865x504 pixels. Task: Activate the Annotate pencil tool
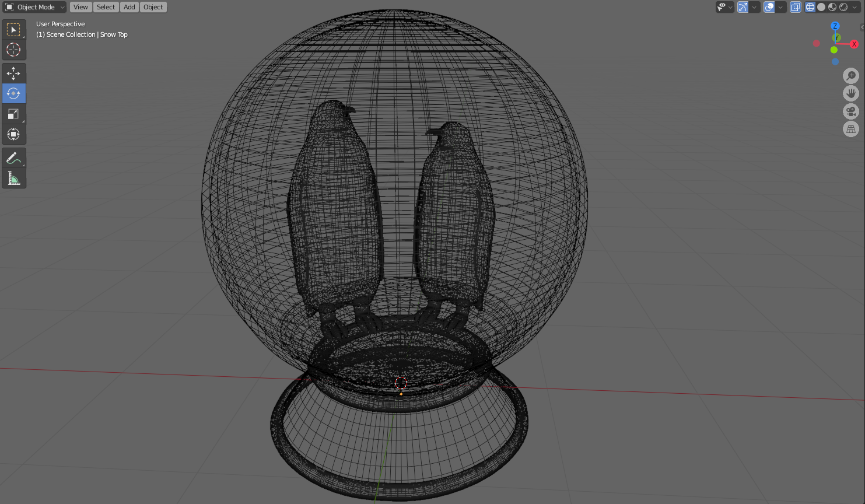13,158
